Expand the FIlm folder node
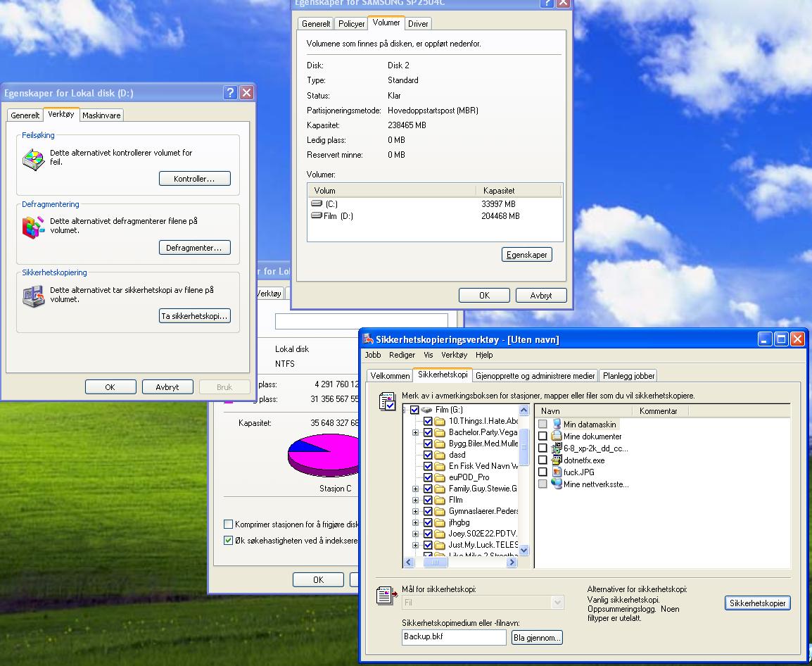812x666 pixels. [x=415, y=500]
